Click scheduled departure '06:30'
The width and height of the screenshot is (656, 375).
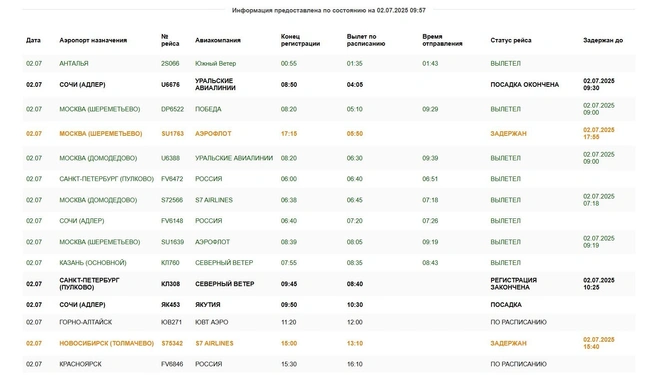click(x=355, y=158)
